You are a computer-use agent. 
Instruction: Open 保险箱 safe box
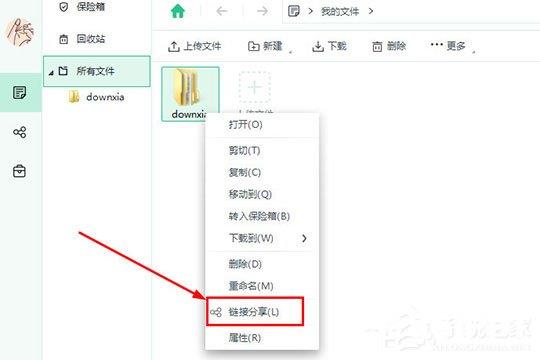(83, 7)
